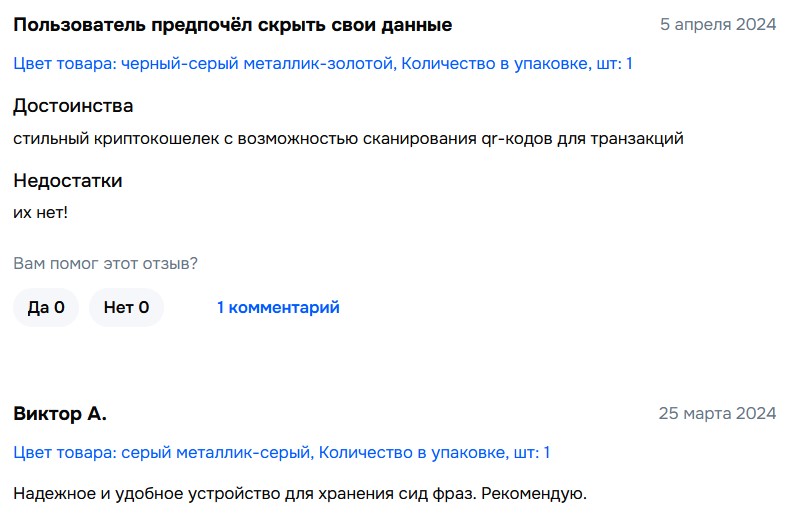Click the date "5 апреля 2024"
Image resolution: width=788 pixels, height=518 pixels.
point(717,25)
